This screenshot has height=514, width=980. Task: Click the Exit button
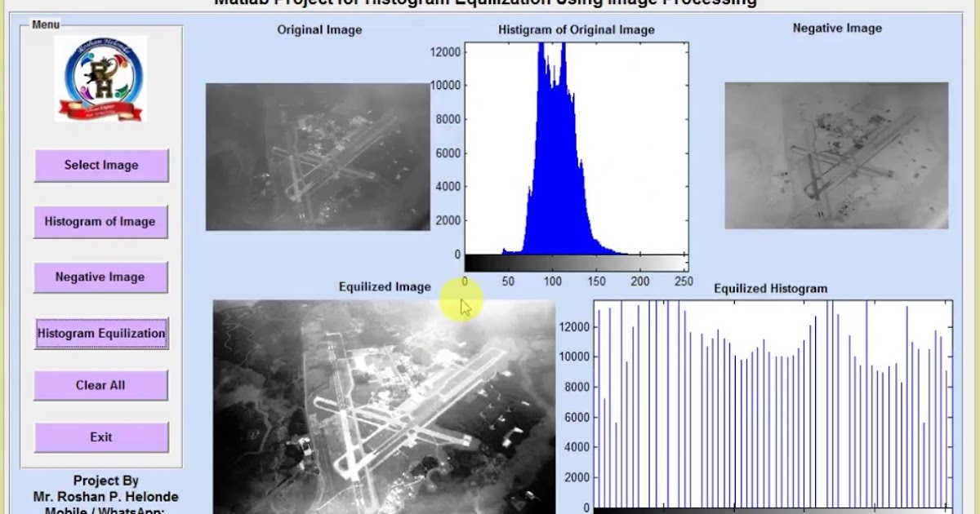[101, 436]
